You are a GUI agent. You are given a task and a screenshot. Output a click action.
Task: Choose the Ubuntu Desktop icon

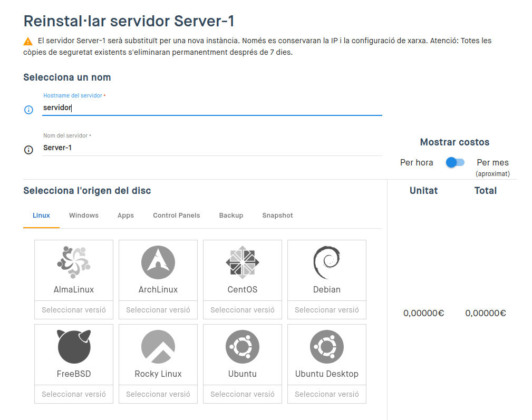(327, 347)
